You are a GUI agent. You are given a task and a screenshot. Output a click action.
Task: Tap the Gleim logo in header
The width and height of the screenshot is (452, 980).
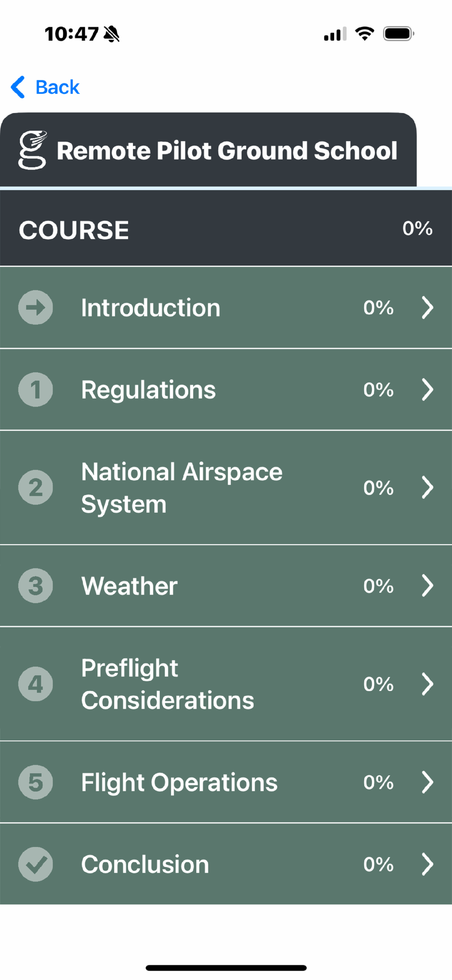point(33,150)
